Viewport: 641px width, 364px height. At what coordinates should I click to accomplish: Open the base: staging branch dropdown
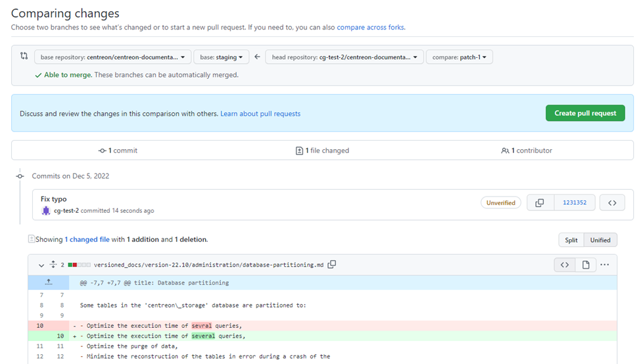tap(222, 57)
